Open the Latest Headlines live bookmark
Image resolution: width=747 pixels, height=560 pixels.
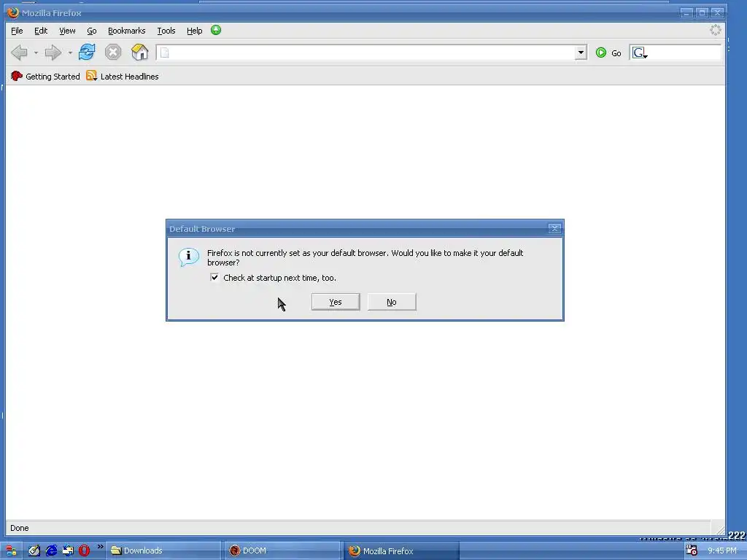pyautogui.click(x=123, y=76)
